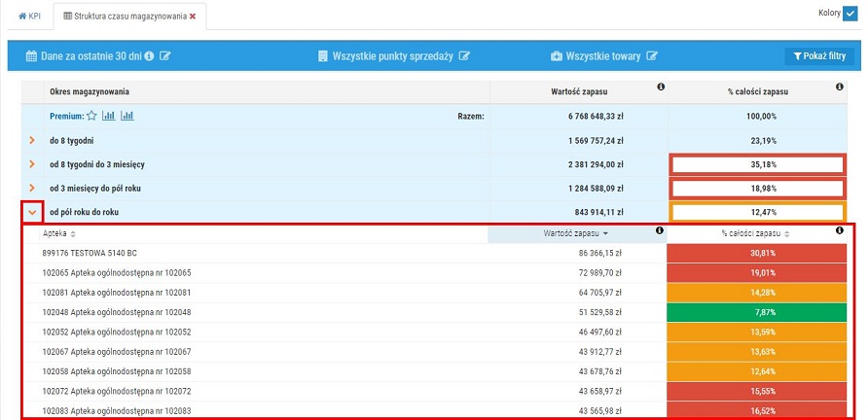Expand 'od 8 tygodni do 3 miesięcy' row

(x=32, y=164)
